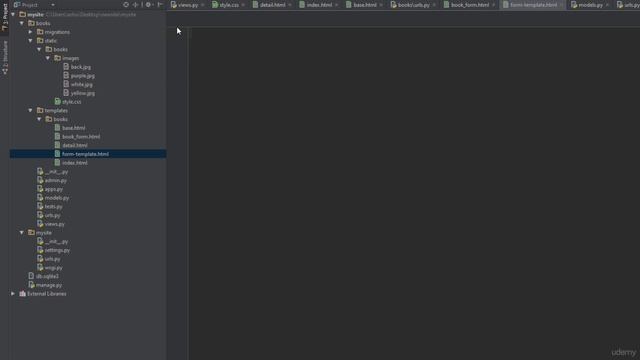Toggle the Structure tool window side tab
The image size is (640, 360).
click(x=4, y=57)
